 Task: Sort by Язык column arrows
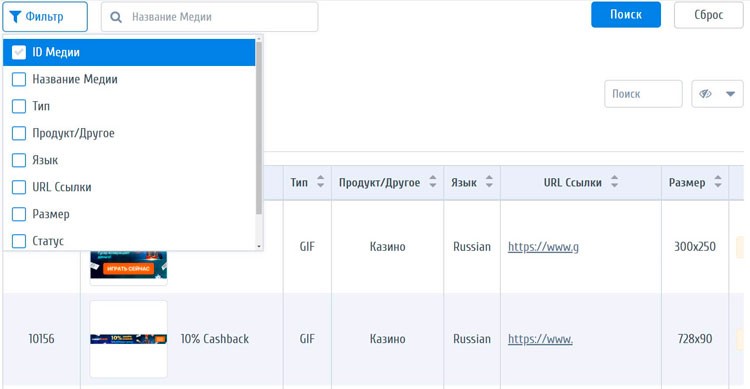[x=489, y=182]
